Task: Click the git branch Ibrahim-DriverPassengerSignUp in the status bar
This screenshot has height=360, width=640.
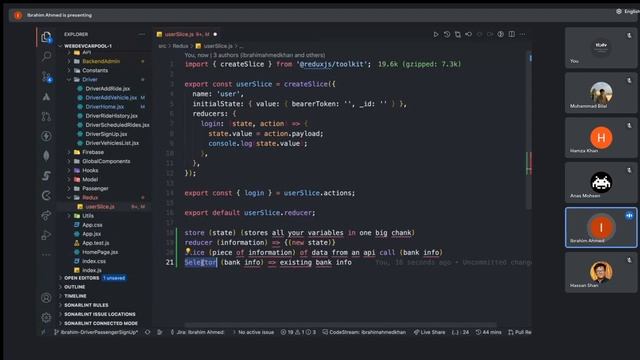Action: click(96, 332)
